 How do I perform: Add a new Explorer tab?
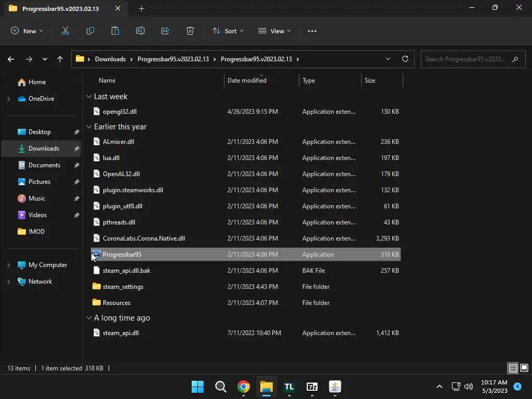click(x=141, y=8)
